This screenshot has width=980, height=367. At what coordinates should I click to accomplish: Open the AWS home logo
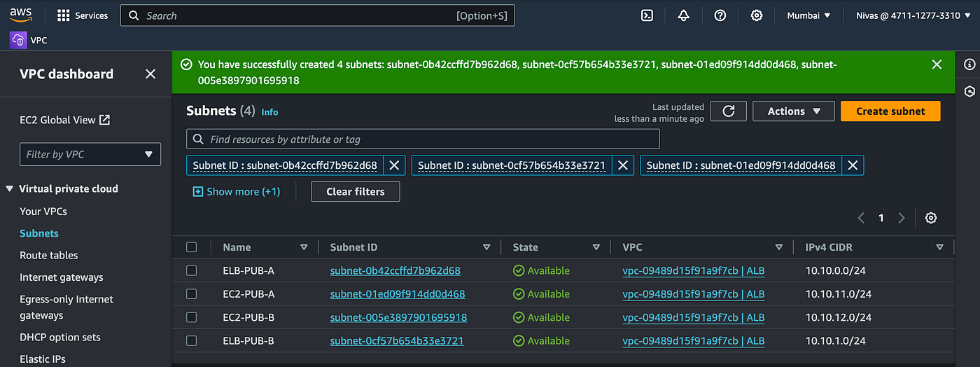pyautogui.click(x=22, y=15)
